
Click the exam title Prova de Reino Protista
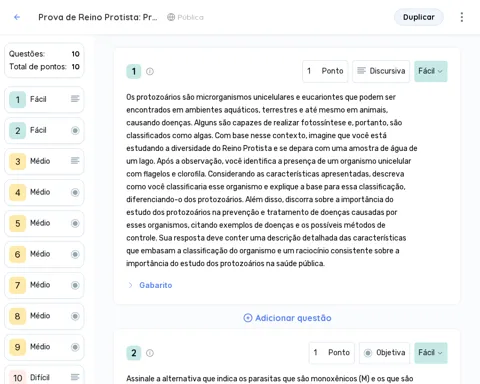click(x=98, y=17)
